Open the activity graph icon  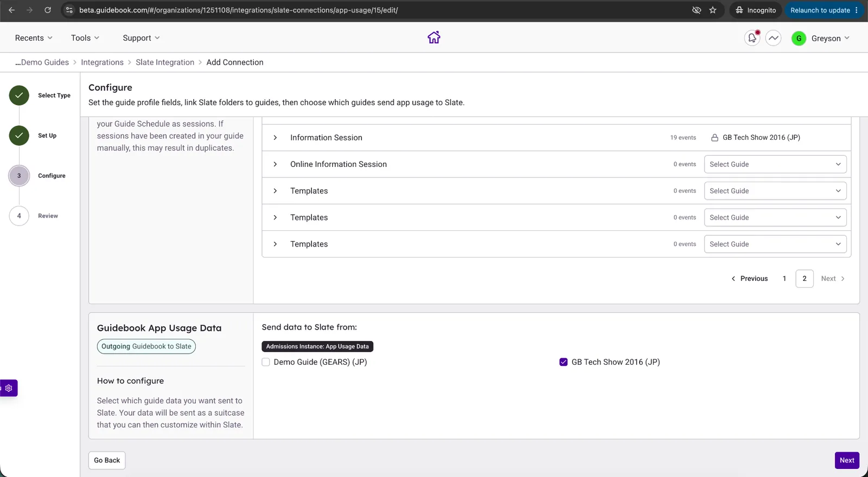[773, 38]
